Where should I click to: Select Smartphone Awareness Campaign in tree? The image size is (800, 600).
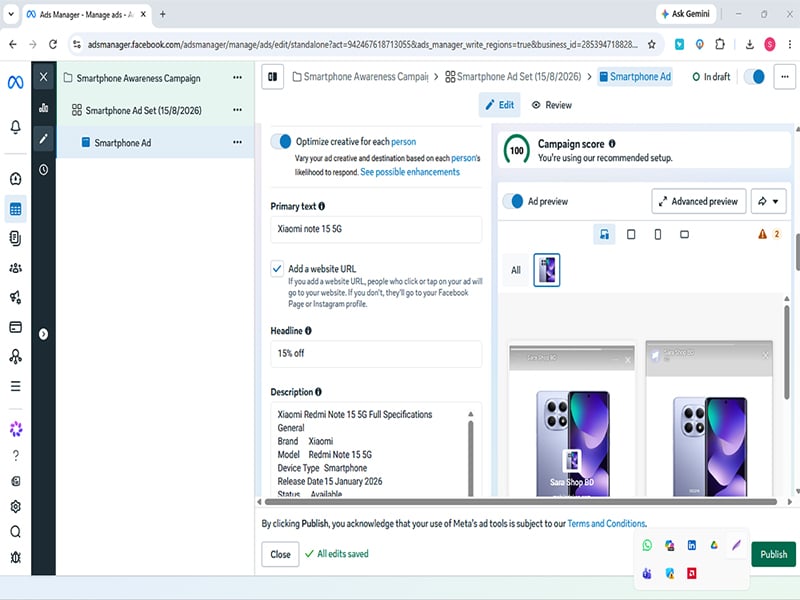[x=138, y=78]
